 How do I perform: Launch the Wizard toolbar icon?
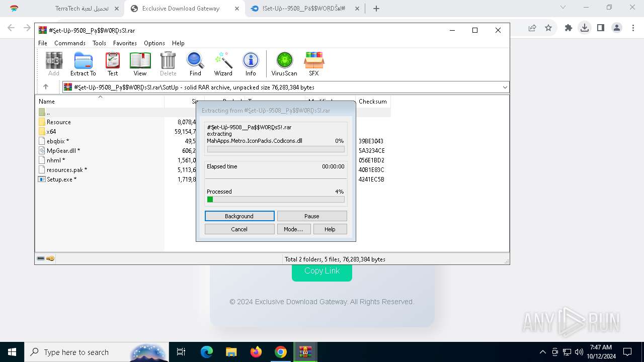223,64
